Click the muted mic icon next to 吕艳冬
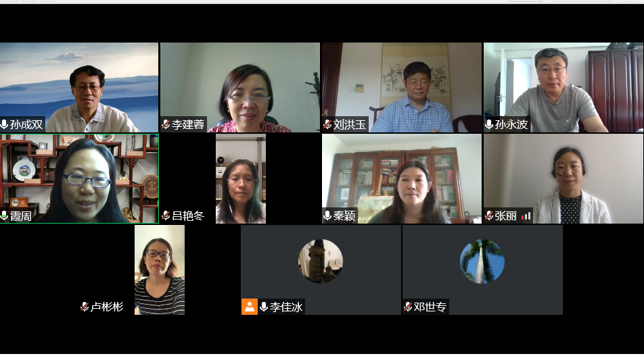Viewport: 644px width, 356px height. coord(166,215)
